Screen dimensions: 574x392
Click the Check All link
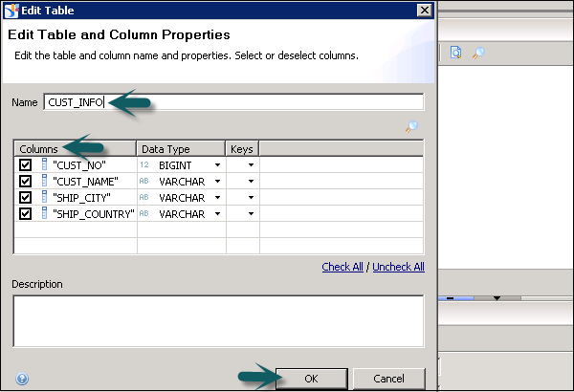pos(342,267)
